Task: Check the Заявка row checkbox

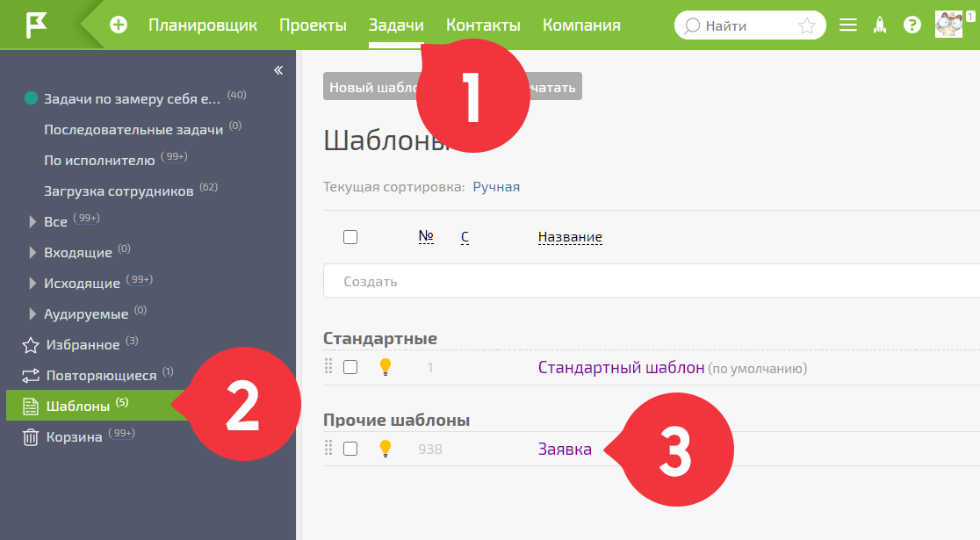Action: (350, 449)
